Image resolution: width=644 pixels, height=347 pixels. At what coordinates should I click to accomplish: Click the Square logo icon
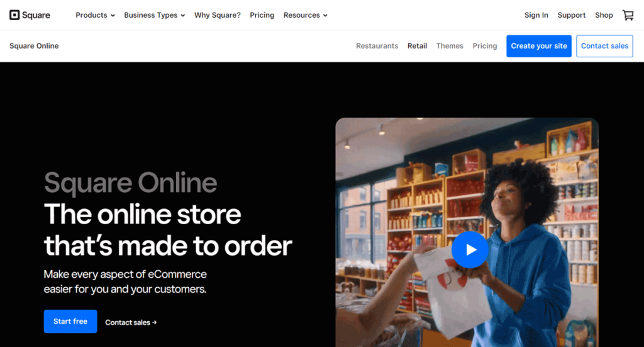(x=15, y=15)
